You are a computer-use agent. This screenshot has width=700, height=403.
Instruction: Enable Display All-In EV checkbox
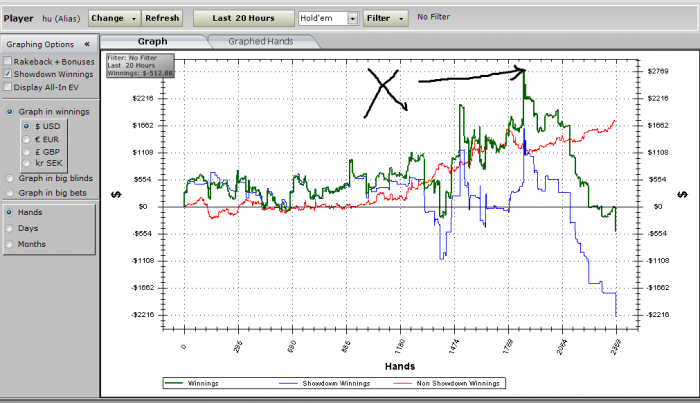coord(8,87)
